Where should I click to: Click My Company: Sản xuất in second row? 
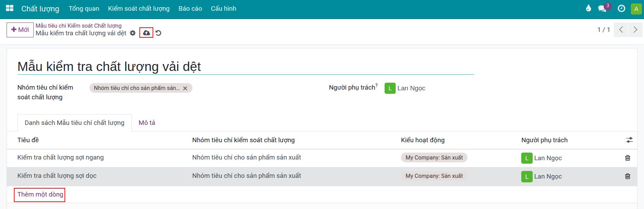[x=434, y=176]
